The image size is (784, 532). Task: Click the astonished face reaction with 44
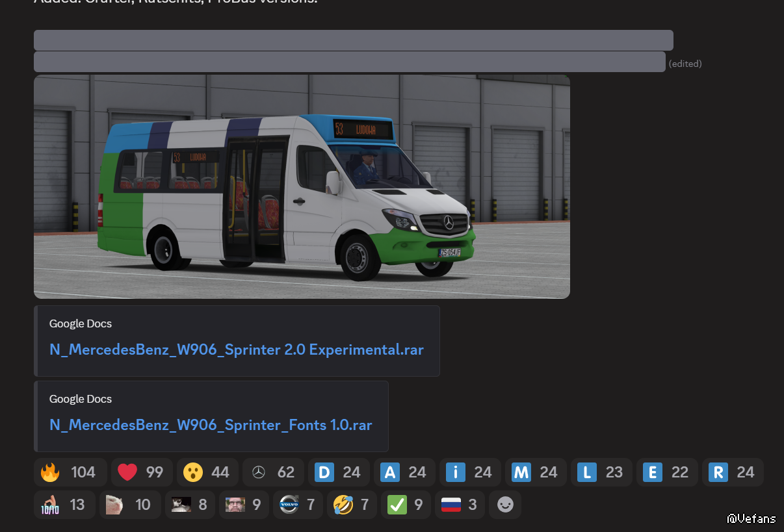click(x=207, y=472)
